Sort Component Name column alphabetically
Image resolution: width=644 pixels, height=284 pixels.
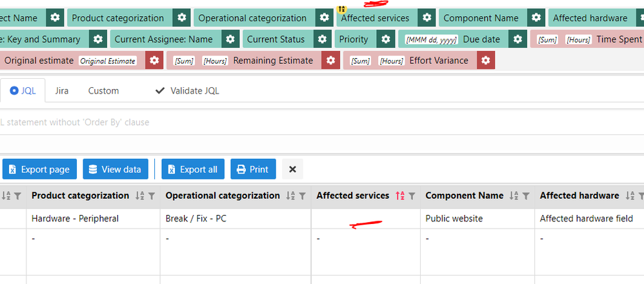pyautogui.click(x=514, y=196)
